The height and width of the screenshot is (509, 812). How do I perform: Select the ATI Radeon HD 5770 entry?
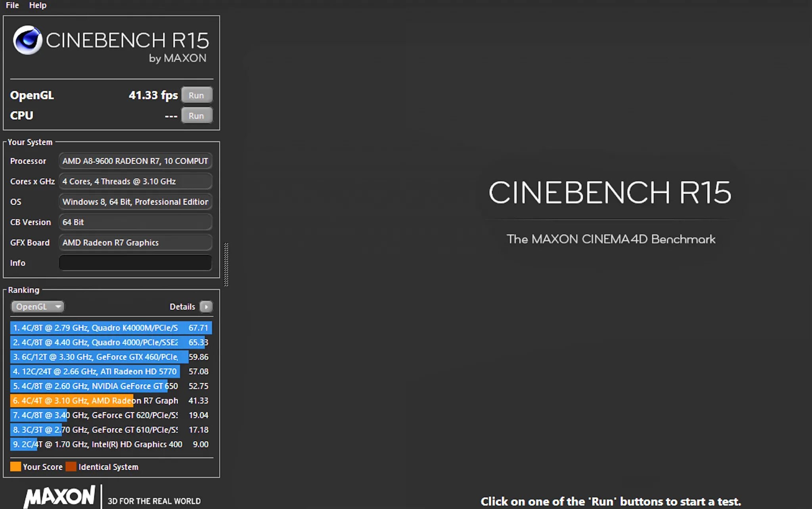111,371
